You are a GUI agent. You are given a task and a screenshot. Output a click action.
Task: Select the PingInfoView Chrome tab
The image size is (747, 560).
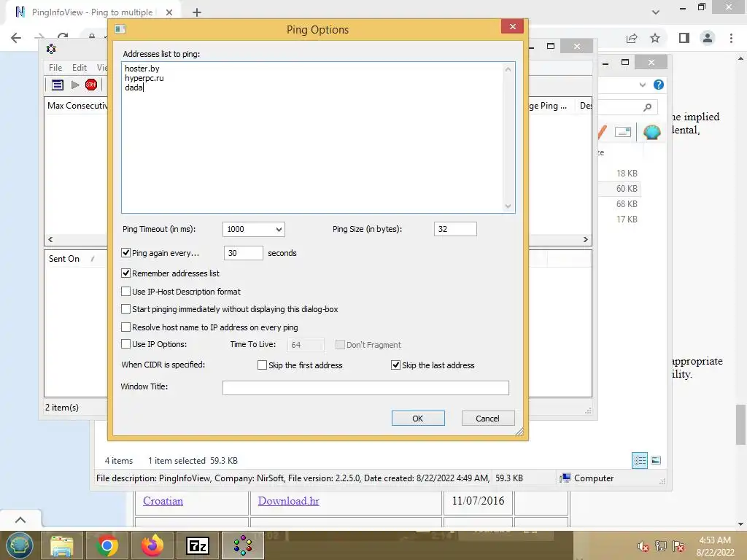coord(93,12)
